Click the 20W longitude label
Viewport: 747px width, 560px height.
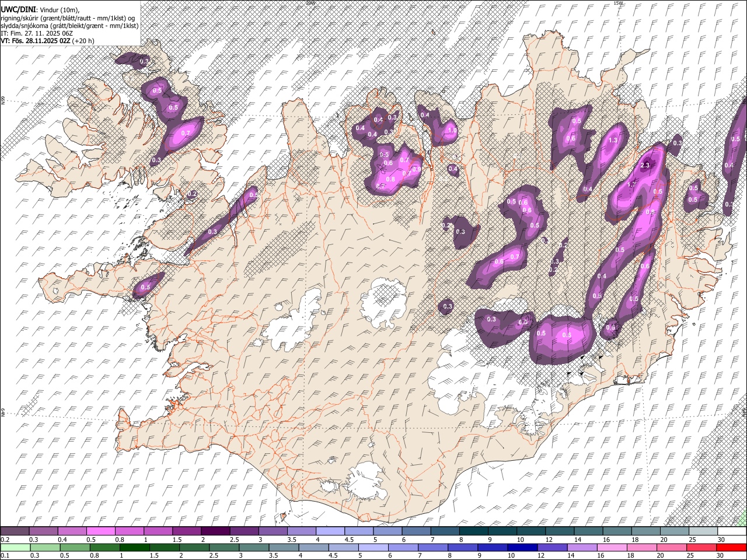click(310, 2)
